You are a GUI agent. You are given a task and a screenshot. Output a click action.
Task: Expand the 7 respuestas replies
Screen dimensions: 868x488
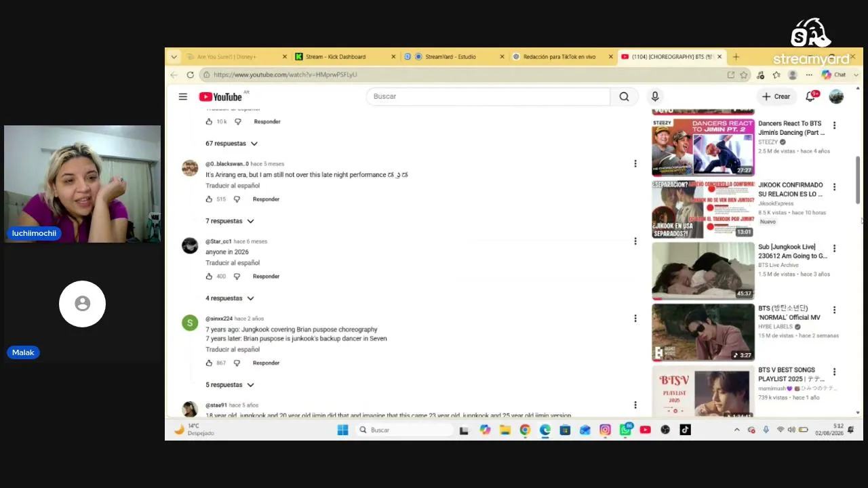tap(230, 221)
